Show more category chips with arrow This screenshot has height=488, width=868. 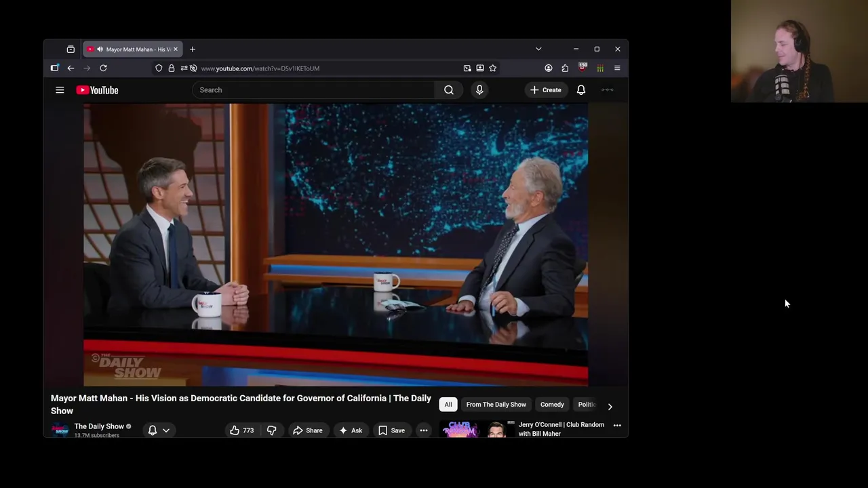pos(610,407)
